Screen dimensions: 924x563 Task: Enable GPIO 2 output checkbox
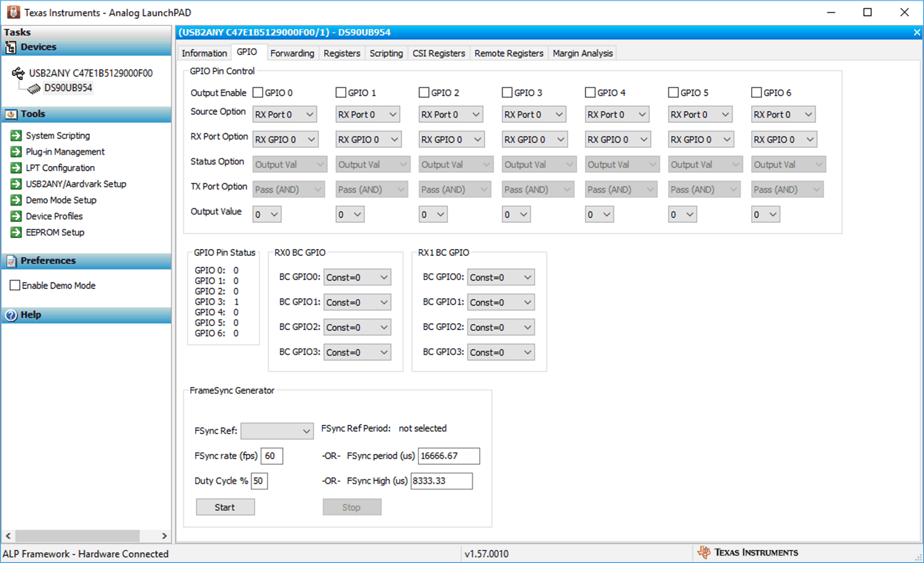coord(424,92)
